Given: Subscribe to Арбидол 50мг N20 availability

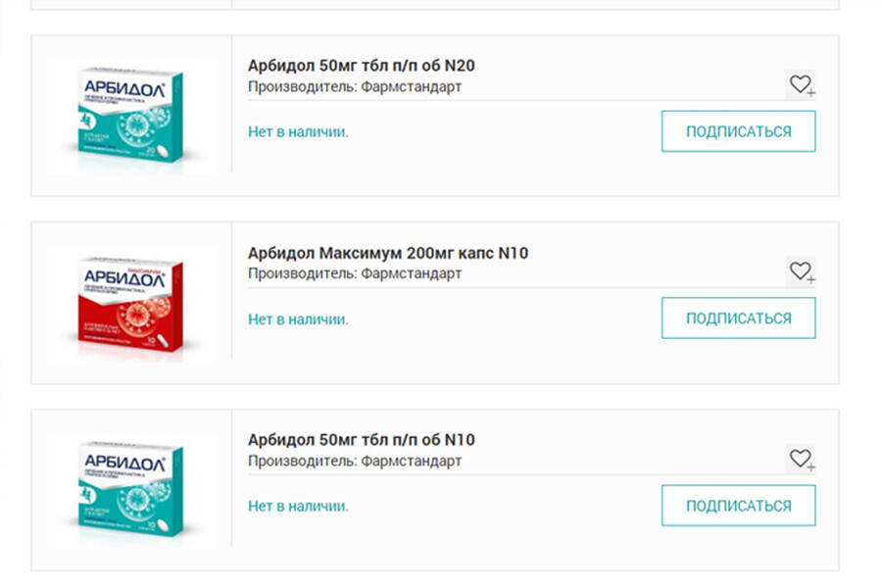Looking at the screenshot, I should click(738, 131).
